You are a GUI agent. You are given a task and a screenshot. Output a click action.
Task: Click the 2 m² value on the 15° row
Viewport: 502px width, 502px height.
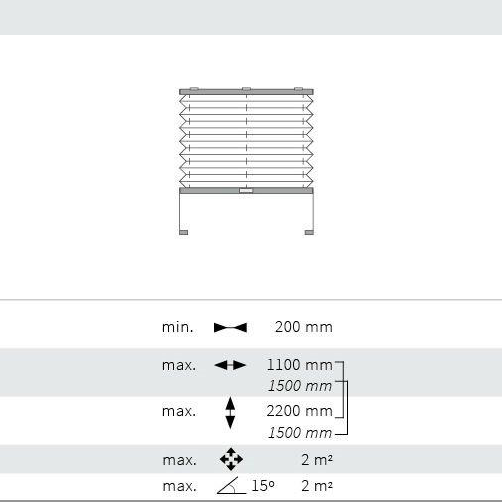pos(317,486)
